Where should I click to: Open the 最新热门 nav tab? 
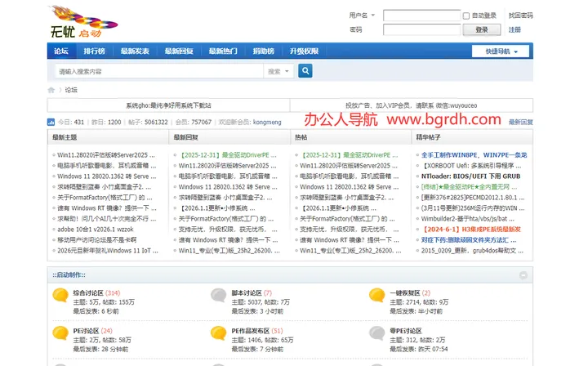point(223,51)
